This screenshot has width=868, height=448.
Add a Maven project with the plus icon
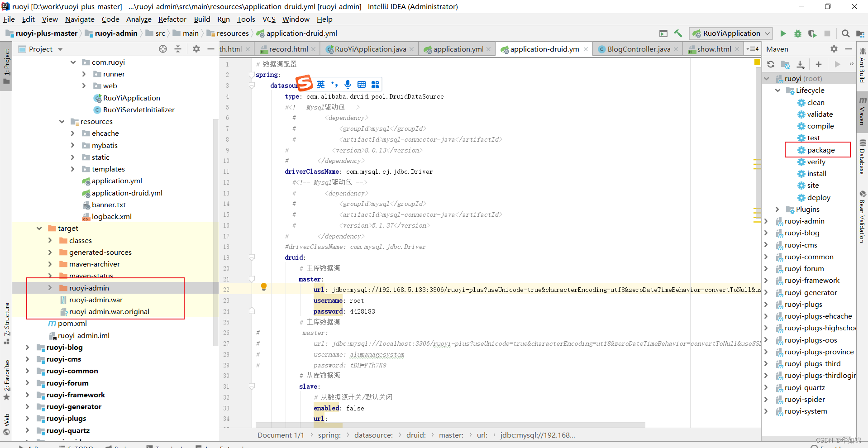point(818,64)
